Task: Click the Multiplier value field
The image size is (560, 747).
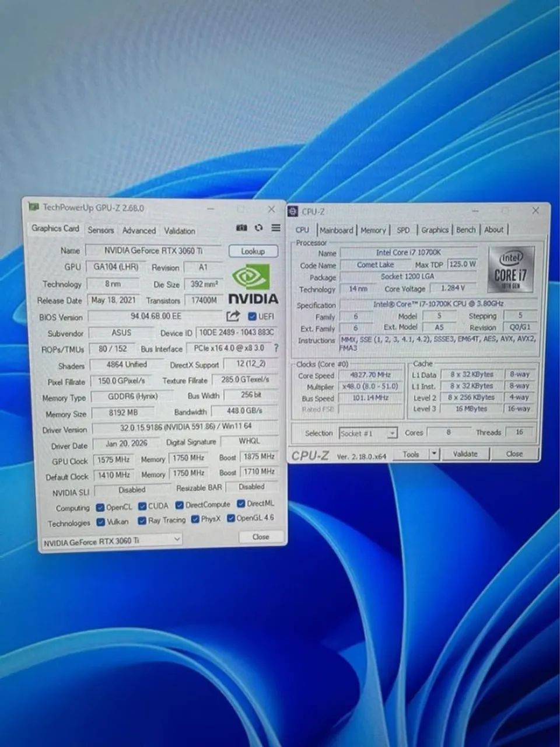Action: point(371,386)
